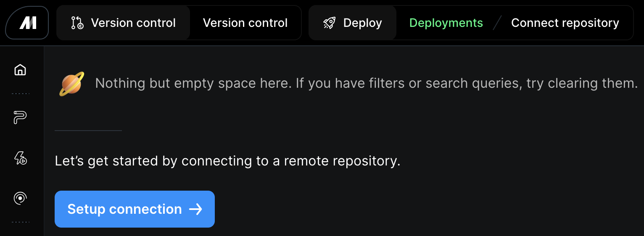The height and width of the screenshot is (236, 644).
Task: Click the arrow inside the Setup connection button
Action: click(x=196, y=209)
